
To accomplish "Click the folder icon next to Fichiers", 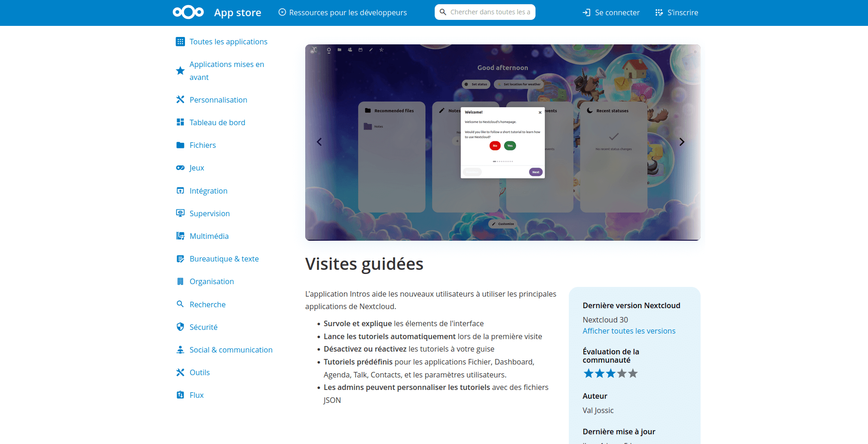I will click(180, 145).
